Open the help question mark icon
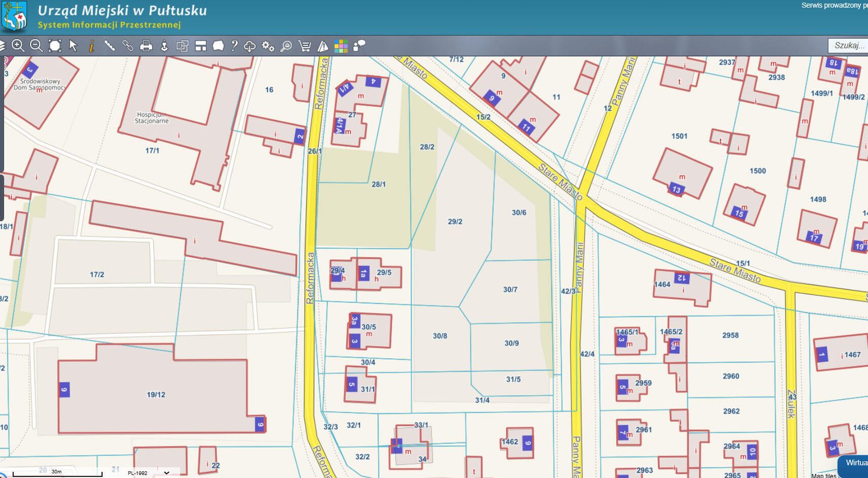Viewport: 868px width, 478px height. 234,46
